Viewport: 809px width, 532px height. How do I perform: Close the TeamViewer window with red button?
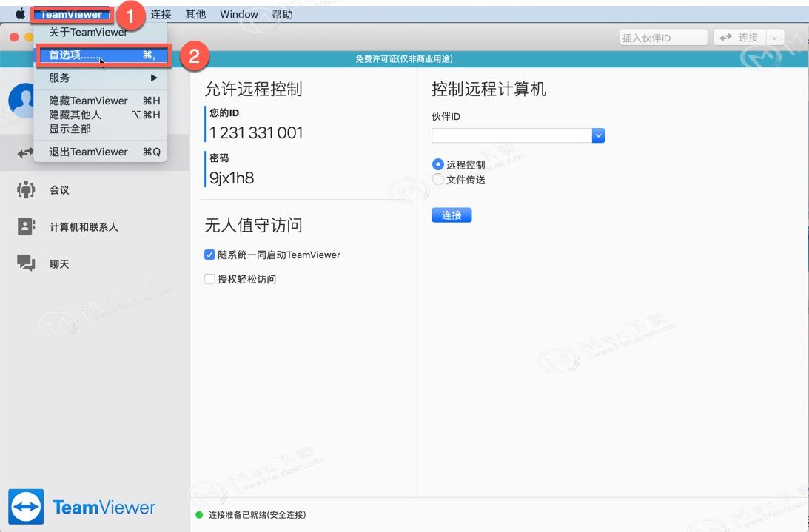pyautogui.click(x=14, y=37)
